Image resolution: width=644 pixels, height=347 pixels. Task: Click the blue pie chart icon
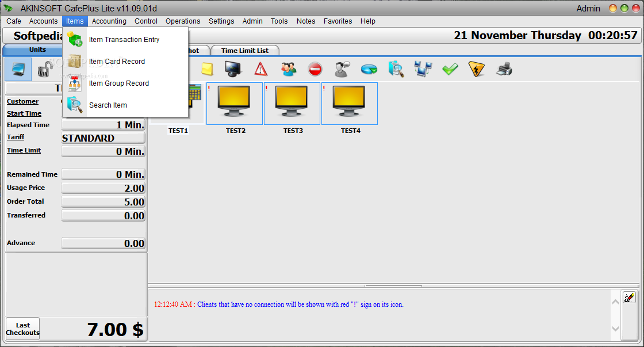click(369, 69)
